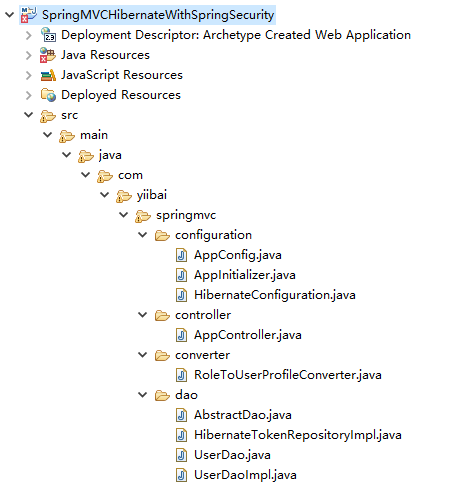This screenshot has height=488, width=459.
Task: Collapse the springmvc package folder
Action: (124, 215)
